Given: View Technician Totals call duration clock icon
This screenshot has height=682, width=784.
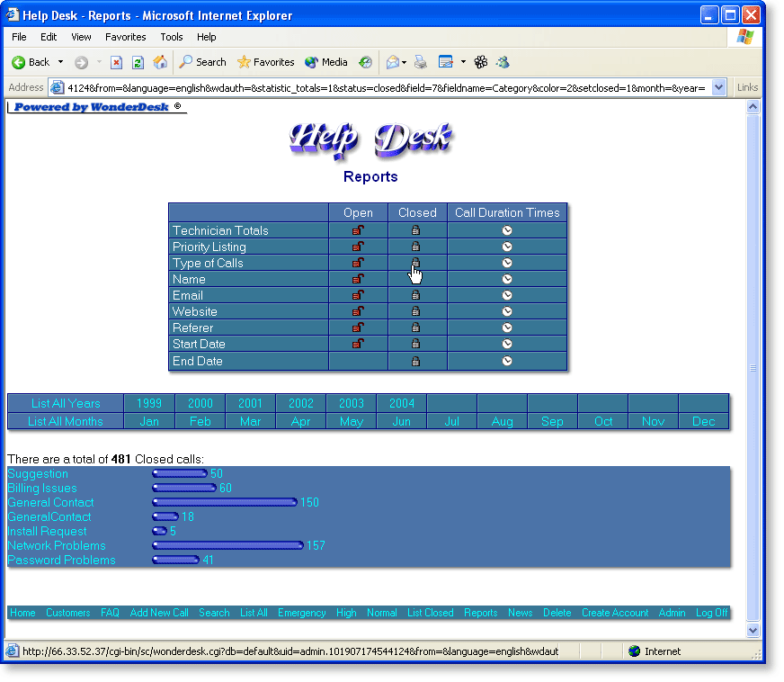Looking at the screenshot, I should coord(507,230).
